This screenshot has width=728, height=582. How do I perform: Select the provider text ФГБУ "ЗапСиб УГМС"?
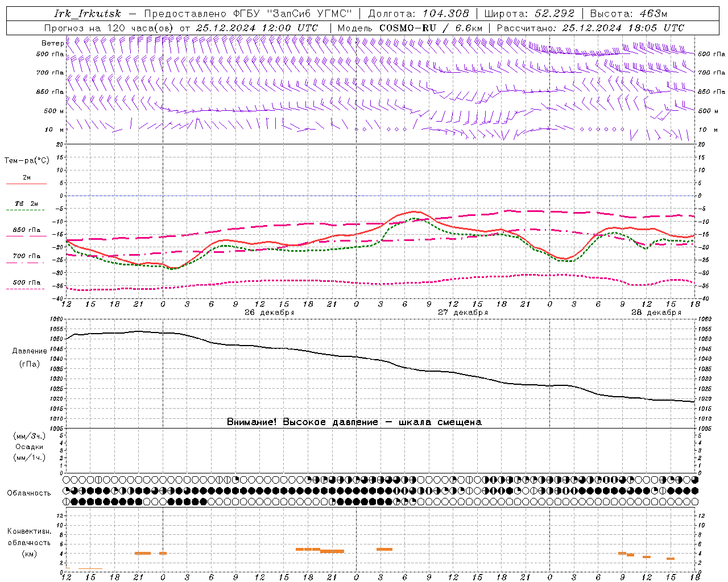(293, 14)
